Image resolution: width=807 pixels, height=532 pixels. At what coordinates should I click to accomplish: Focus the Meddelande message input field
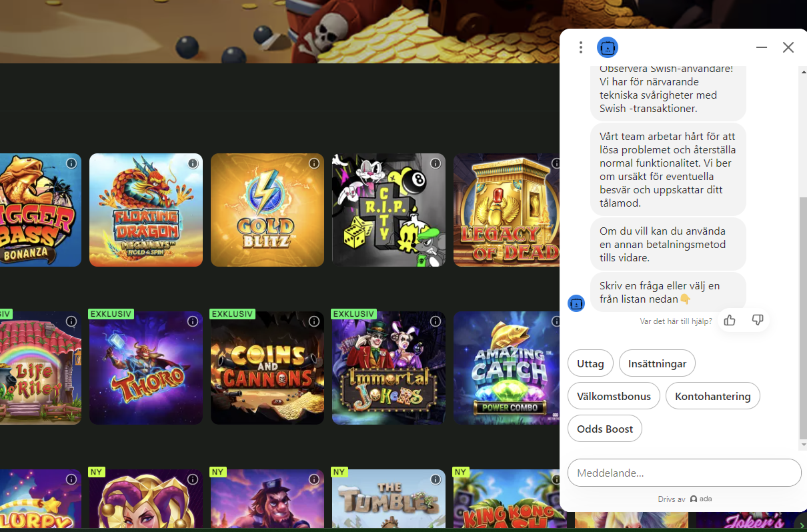click(x=684, y=473)
